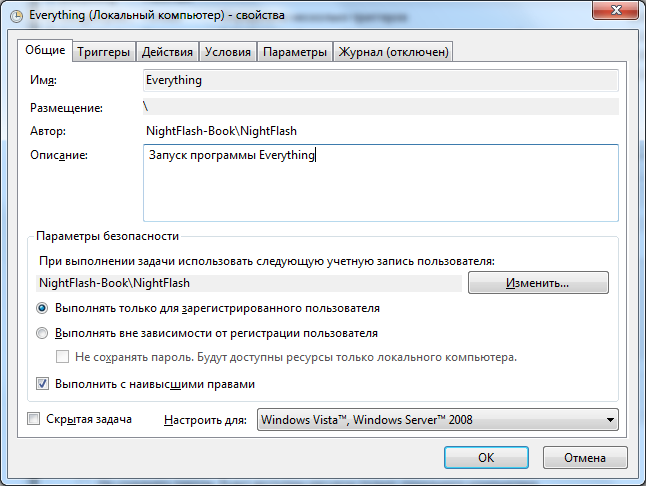
Task: Uncheck 'Выполнить с наивысшими правами' checkbox
Action: [42, 384]
